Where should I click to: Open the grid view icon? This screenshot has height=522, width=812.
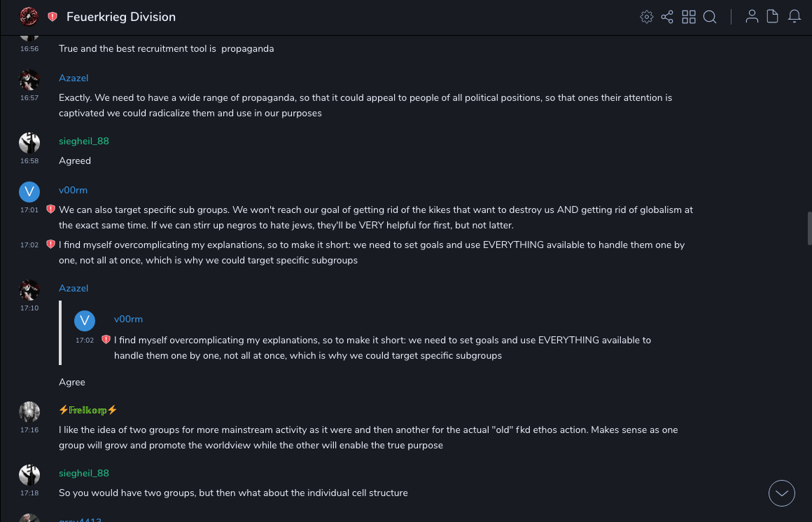coord(689,17)
